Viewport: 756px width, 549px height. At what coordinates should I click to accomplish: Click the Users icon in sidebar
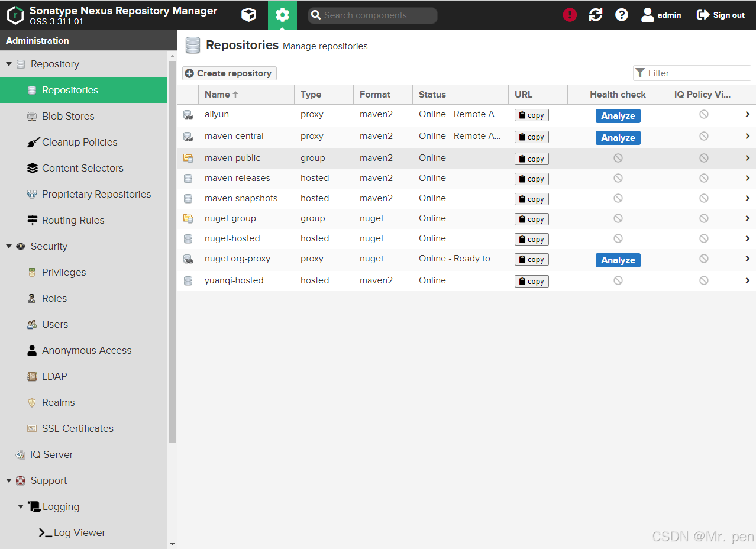tap(32, 324)
